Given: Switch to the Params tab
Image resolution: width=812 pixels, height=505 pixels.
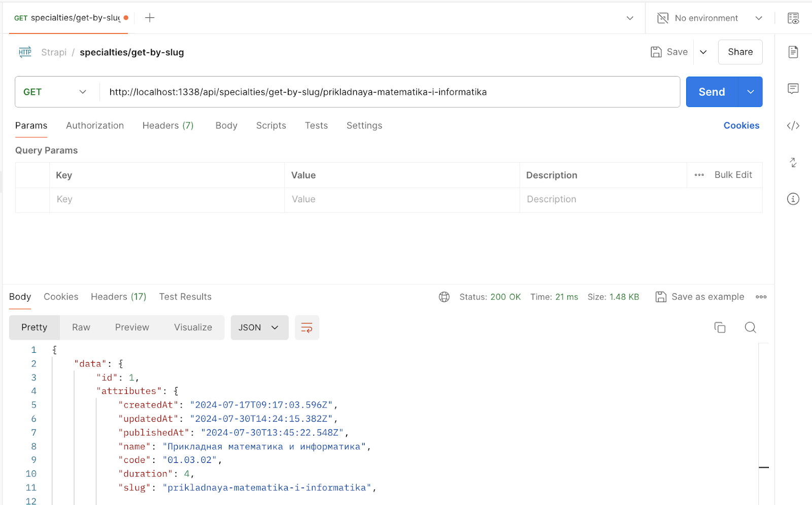Looking at the screenshot, I should [x=31, y=125].
